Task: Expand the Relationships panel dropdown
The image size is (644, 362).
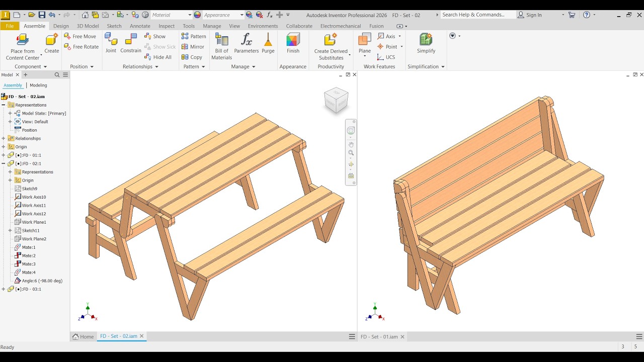Action: click(156, 67)
